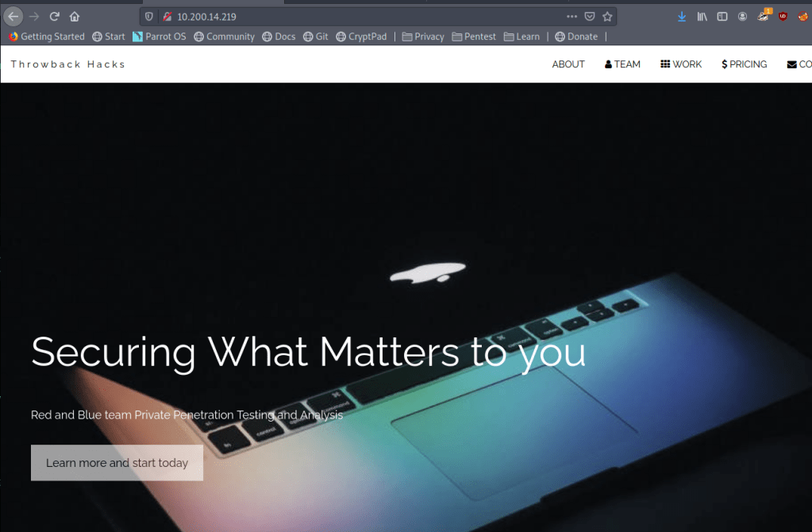The image size is (812, 532).
Task: Expand the Learn bookmarks folder
Action: 522,37
